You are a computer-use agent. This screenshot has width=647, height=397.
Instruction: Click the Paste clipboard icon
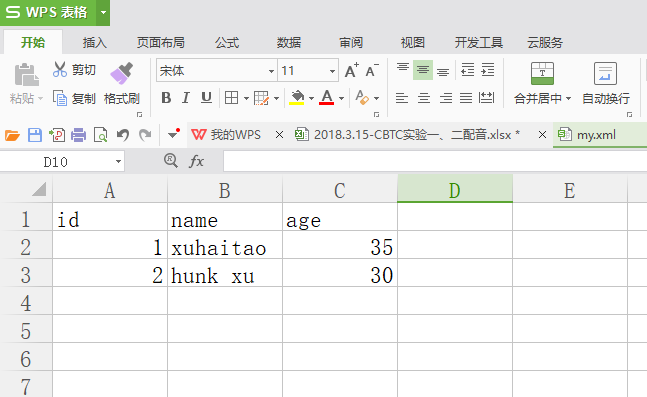[x=26, y=75]
